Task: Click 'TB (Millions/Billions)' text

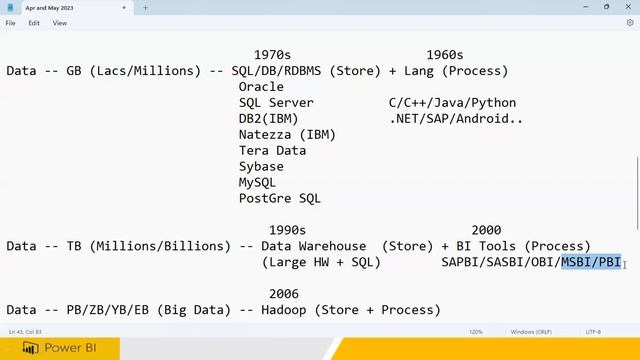Action: coord(149,247)
